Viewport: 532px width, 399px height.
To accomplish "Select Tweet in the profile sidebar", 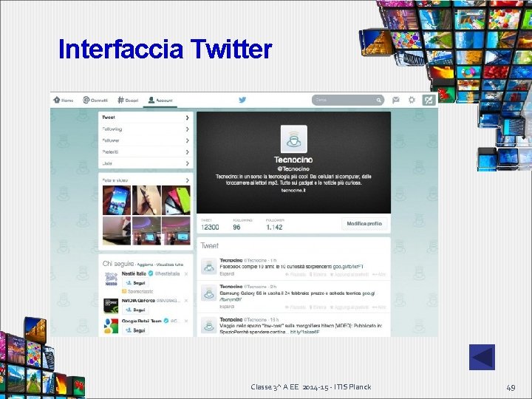I will point(146,117).
